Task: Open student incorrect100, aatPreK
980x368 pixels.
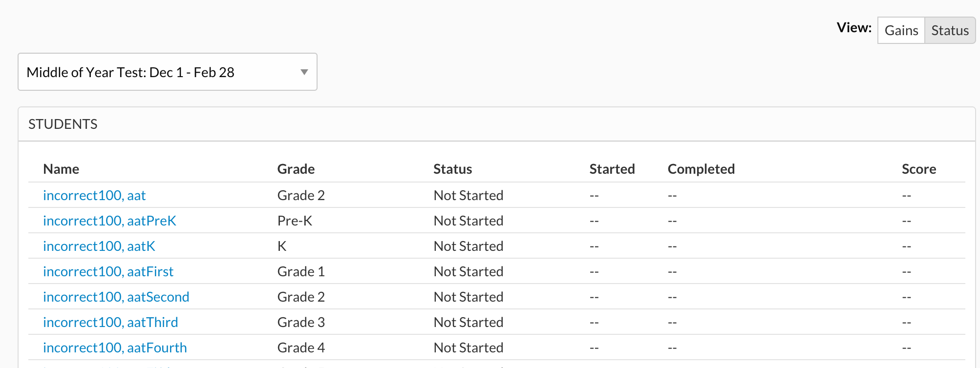Action: 109,221
